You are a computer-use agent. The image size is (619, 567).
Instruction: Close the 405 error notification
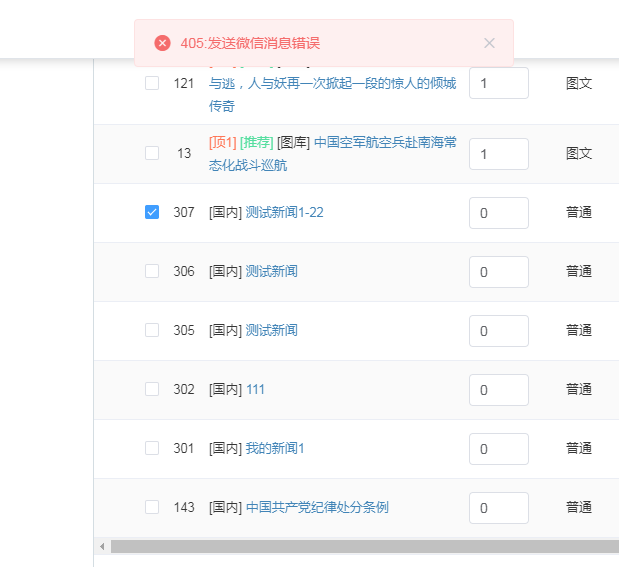tap(489, 43)
